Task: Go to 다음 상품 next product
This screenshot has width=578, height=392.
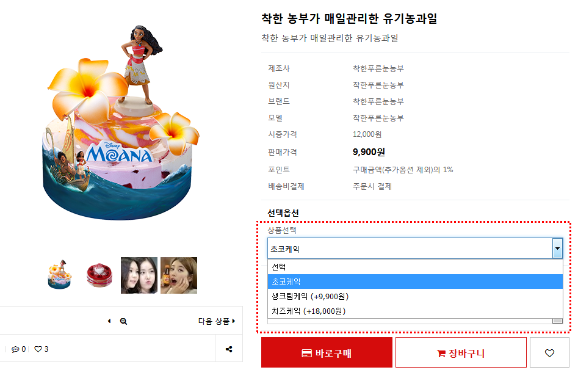Action: (217, 321)
